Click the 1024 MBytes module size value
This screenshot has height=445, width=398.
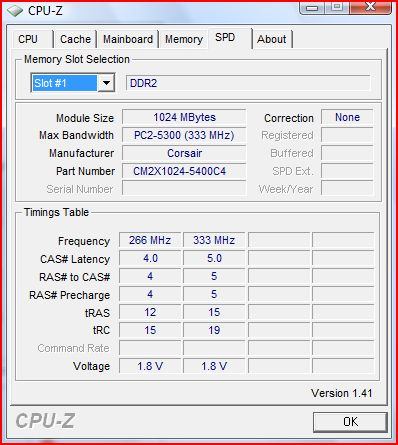point(184,117)
